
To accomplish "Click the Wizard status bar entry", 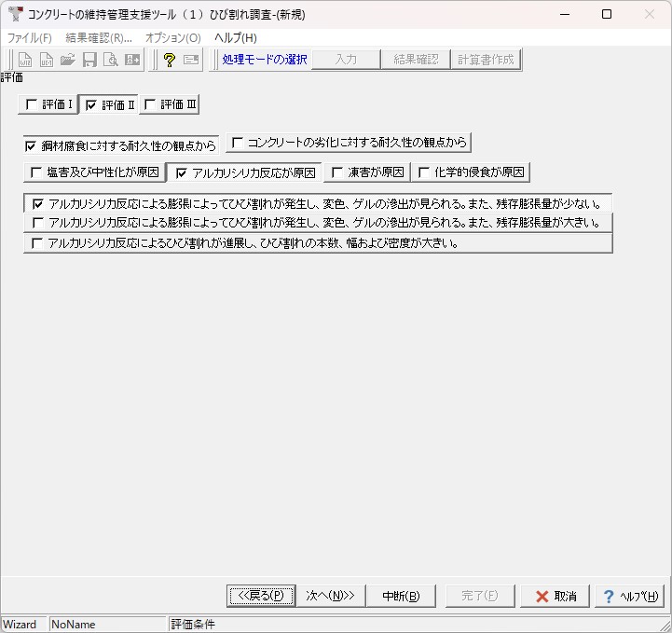I will (20, 624).
